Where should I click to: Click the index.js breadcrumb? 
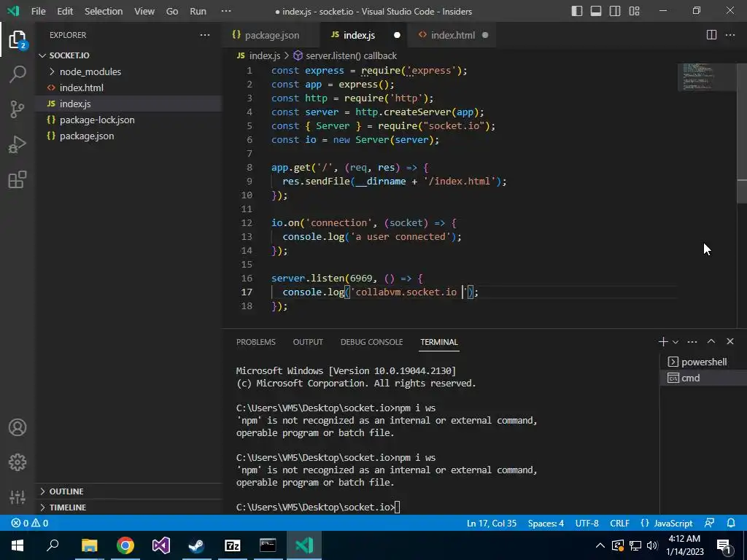259,55
